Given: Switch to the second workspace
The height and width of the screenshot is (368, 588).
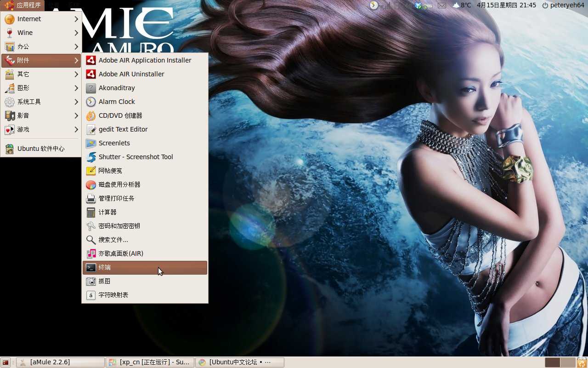Looking at the screenshot, I should [568, 362].
